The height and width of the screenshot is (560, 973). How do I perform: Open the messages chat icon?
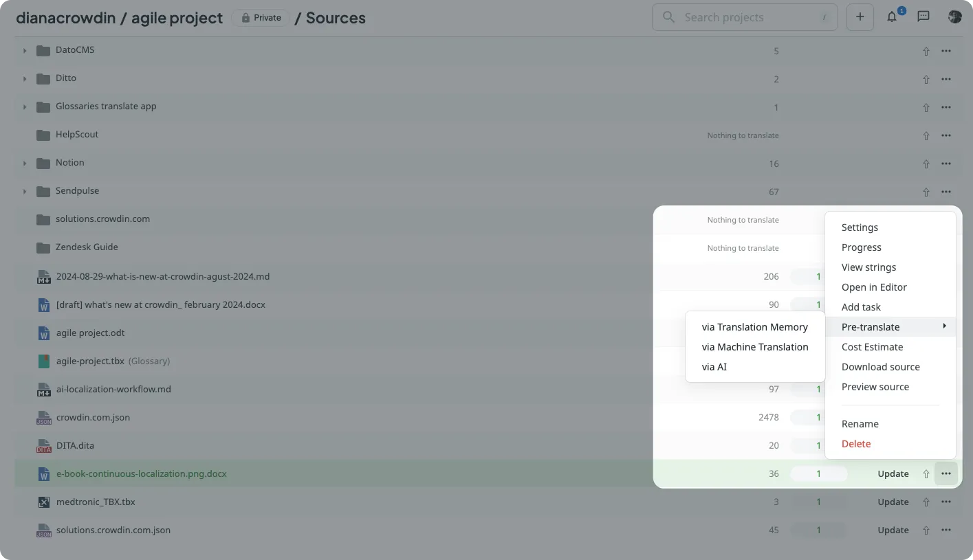[923, 17]
